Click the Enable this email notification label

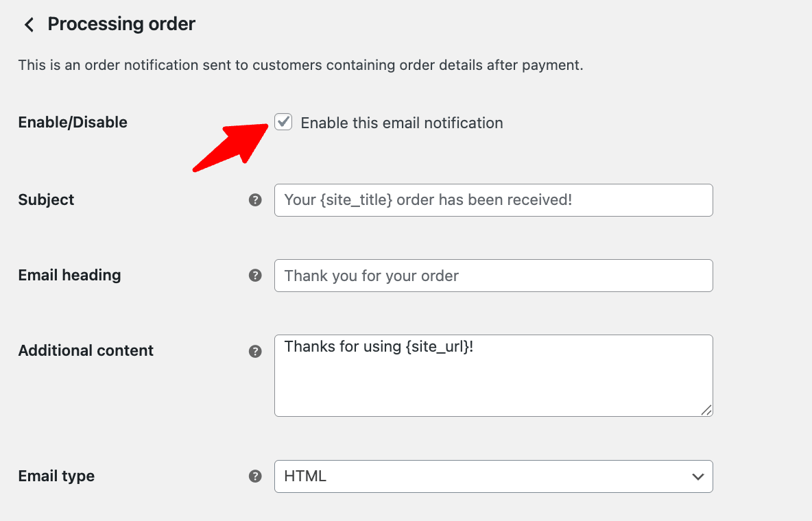click(401, 123)
